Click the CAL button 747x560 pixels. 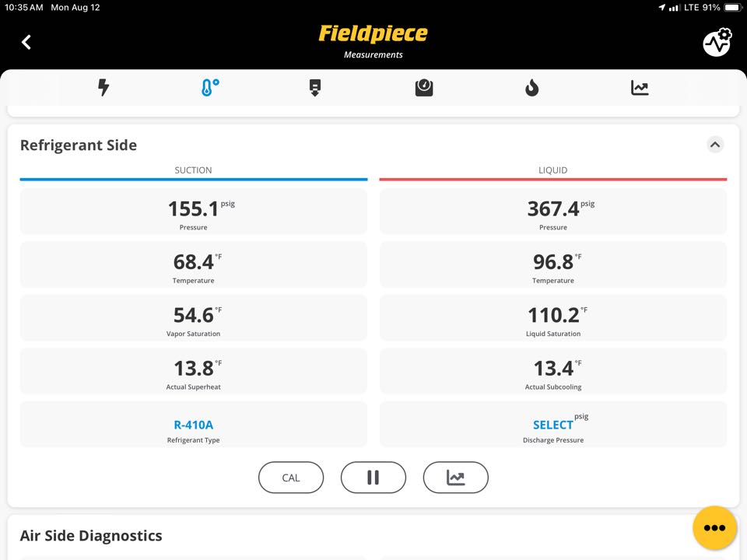click(291, 478)
